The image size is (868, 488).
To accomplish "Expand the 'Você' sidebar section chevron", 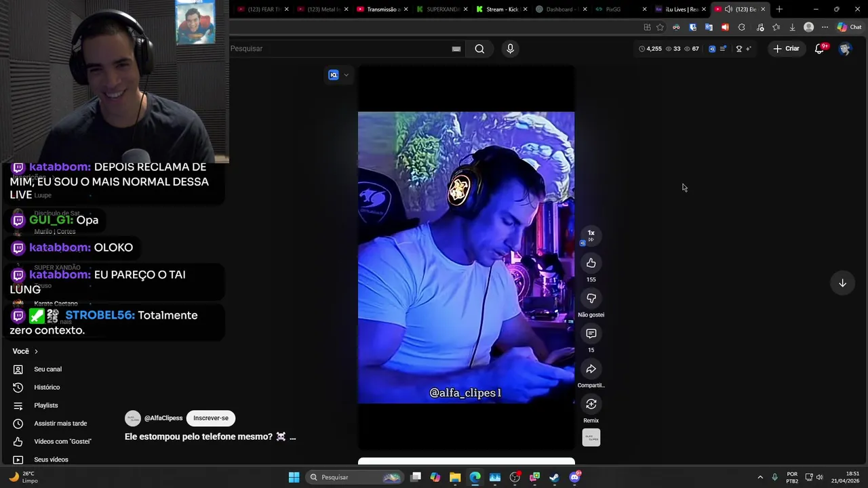I will coord(36,351).
